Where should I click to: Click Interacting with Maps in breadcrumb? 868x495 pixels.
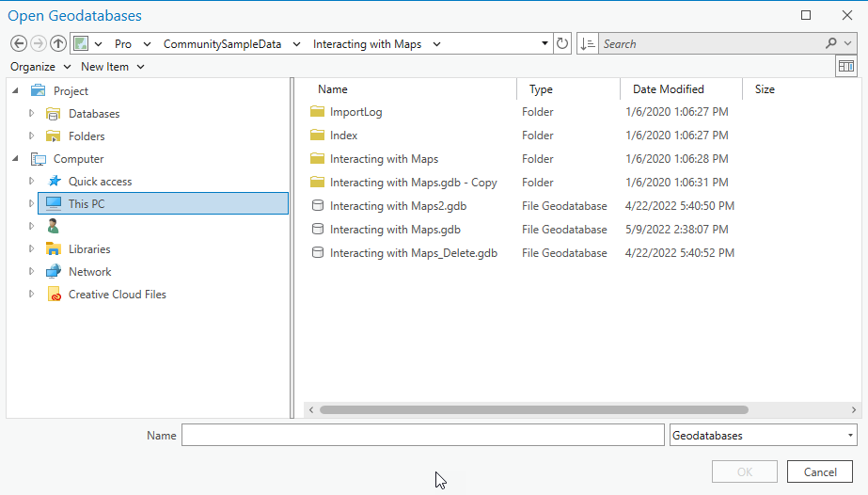point(367,43)
